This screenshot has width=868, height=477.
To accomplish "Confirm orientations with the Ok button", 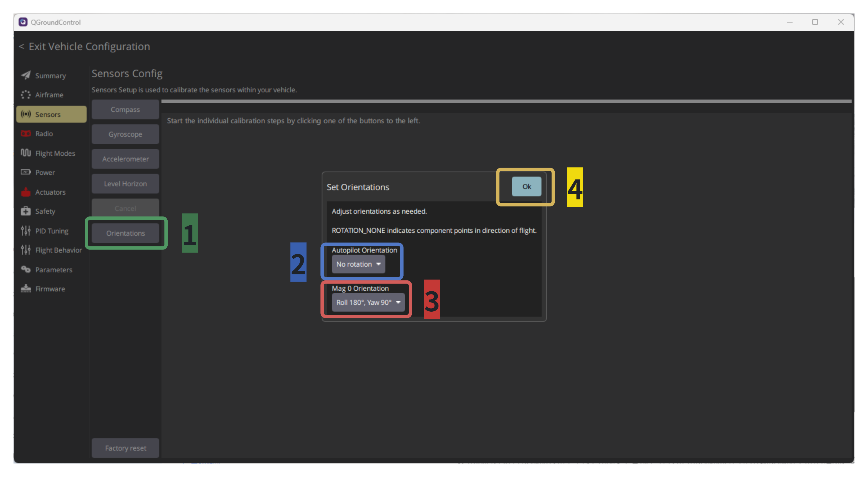I will point(526,186).
